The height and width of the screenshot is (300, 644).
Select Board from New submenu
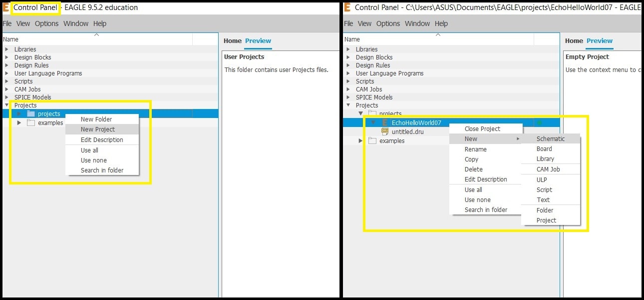[x=551, y=148]
